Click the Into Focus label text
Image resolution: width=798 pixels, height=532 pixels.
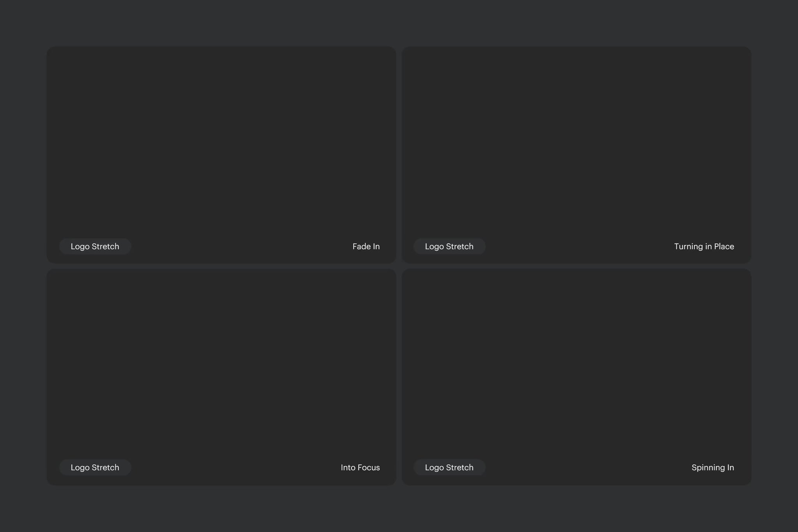(360, 467)
